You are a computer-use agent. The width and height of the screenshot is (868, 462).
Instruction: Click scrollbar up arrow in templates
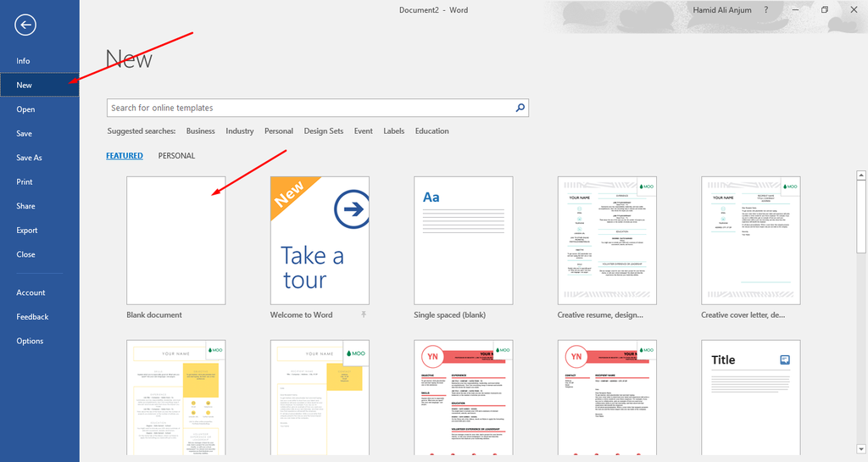(861, 175)
